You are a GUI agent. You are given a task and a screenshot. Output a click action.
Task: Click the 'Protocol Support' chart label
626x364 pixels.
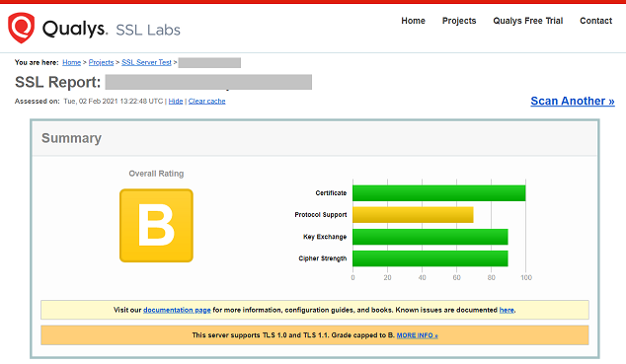tap(321, 214)
